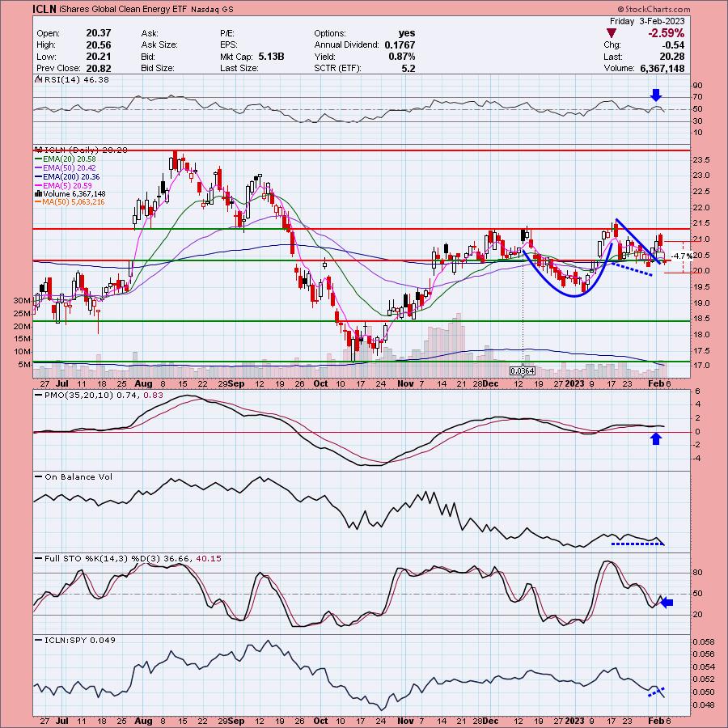The image size is (728, 728).
Task: Click the -2.59% percent change value
Action: [x=667, y=33]
